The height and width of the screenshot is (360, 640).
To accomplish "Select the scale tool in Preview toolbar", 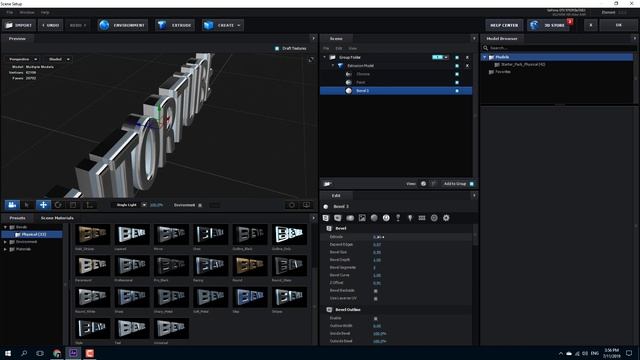I will pyautogui.click(x=73, y=205).
